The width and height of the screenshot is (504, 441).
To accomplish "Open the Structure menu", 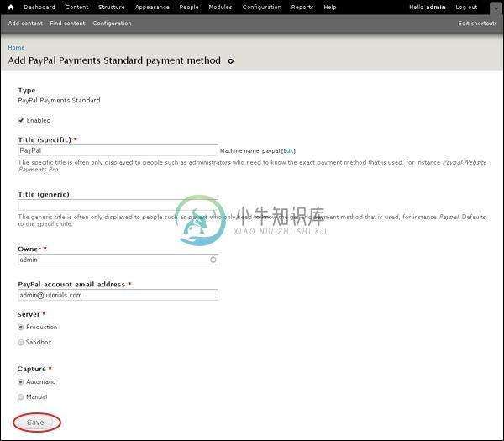I will pos(111,7).
